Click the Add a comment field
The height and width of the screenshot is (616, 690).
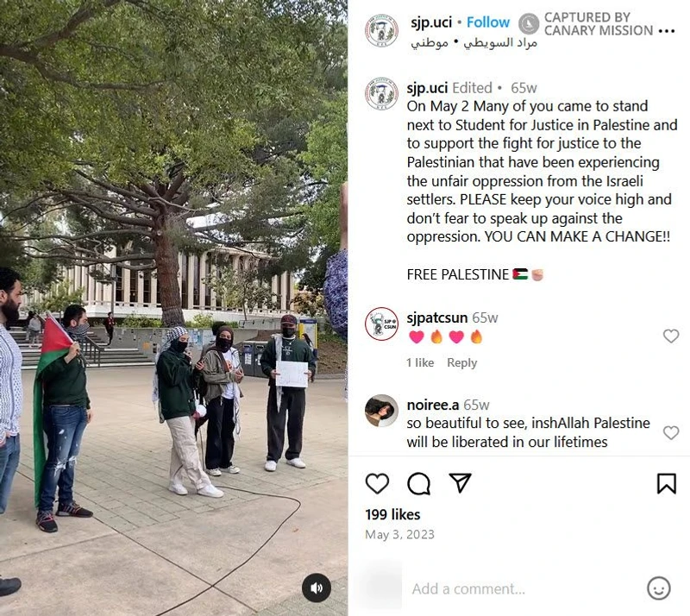coord(524,588)
